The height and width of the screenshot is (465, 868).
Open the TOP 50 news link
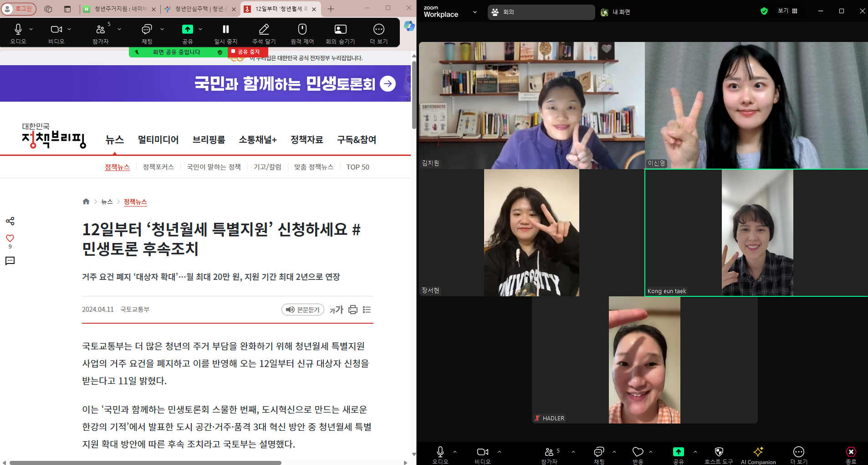tap(358, 167)
